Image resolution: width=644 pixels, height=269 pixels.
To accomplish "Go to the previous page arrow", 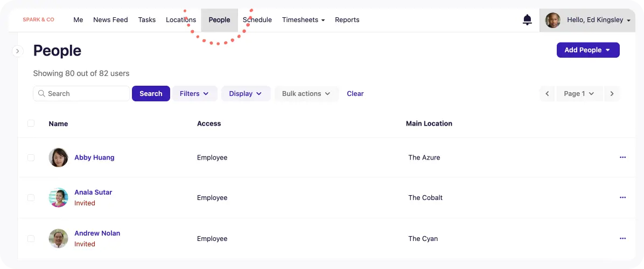I will pos(547,94).
